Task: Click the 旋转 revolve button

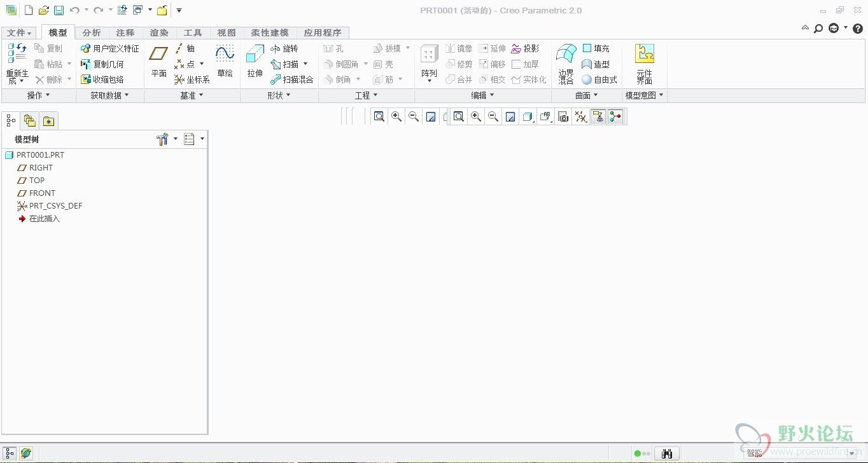Action: click(284, 48)
